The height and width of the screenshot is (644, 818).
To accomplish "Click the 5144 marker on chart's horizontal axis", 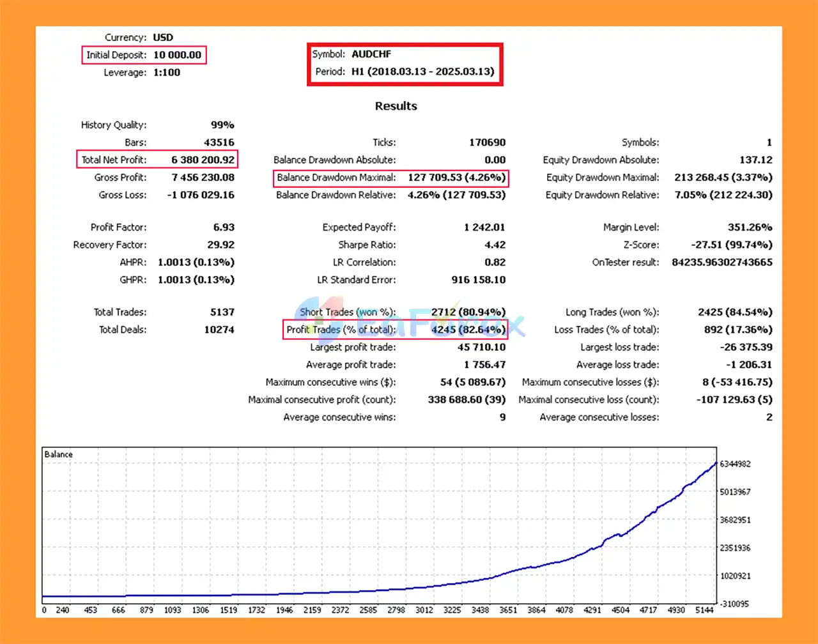I will point(703,610).
